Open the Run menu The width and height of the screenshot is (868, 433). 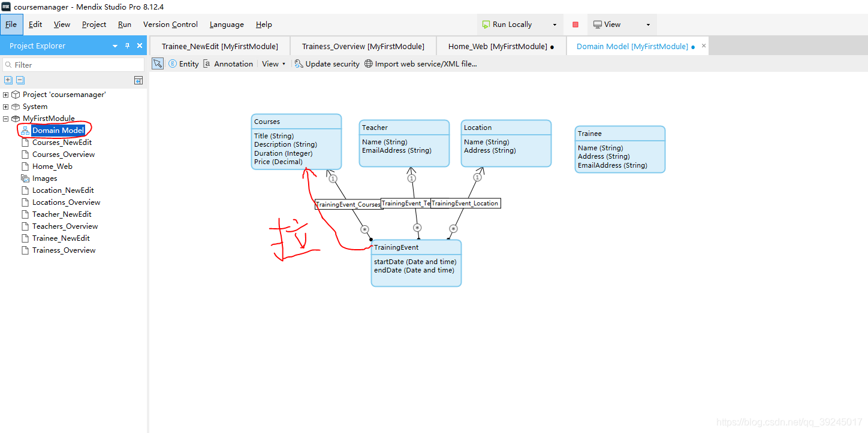[x=125, y=25]
